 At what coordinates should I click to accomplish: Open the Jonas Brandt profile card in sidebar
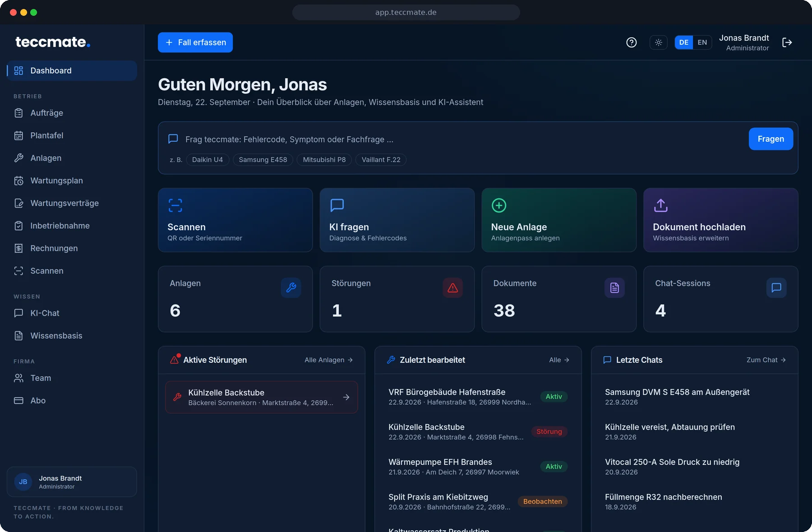[72, 482]
